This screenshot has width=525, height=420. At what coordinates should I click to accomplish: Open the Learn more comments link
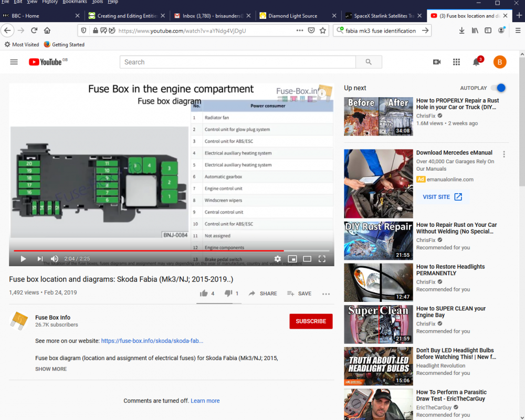(x=205, y=401)
